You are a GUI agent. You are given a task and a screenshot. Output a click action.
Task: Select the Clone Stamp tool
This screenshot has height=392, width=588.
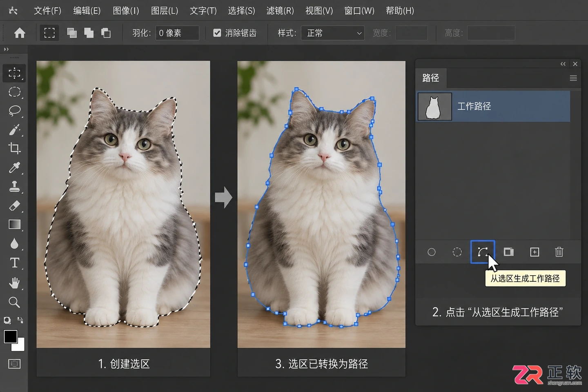point(14,186)
